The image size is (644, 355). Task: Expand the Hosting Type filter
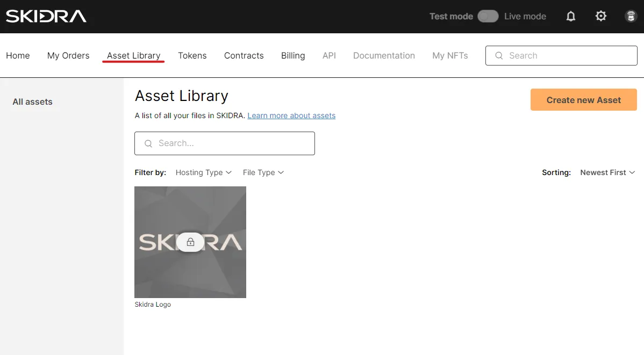tap(203, 172)
